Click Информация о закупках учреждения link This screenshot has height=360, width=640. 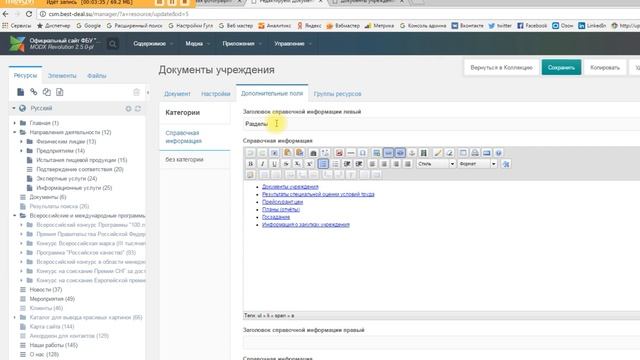[x=306, y=224]
